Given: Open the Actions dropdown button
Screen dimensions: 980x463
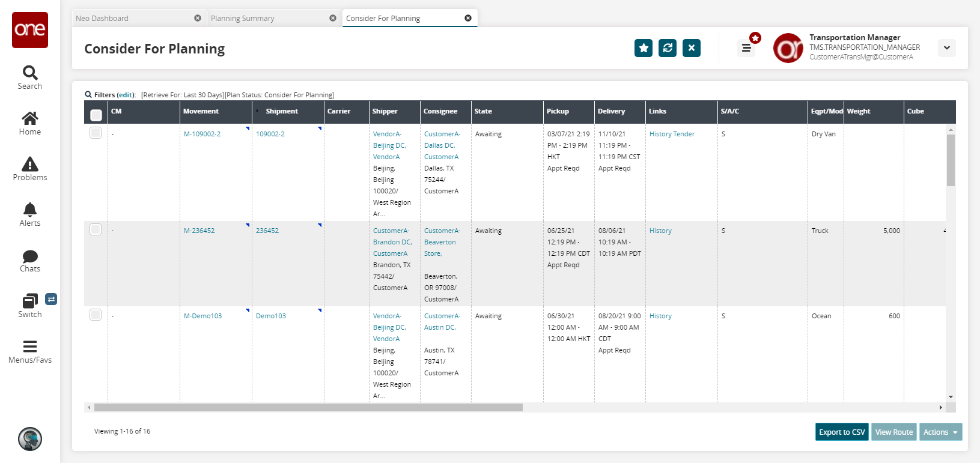Looking at the screenshot, I should 940,432.
